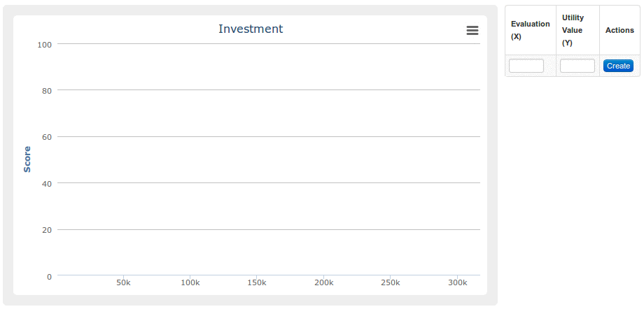Click the 250k x-axis tick label
644x309 pixels.
click(390, 282)
